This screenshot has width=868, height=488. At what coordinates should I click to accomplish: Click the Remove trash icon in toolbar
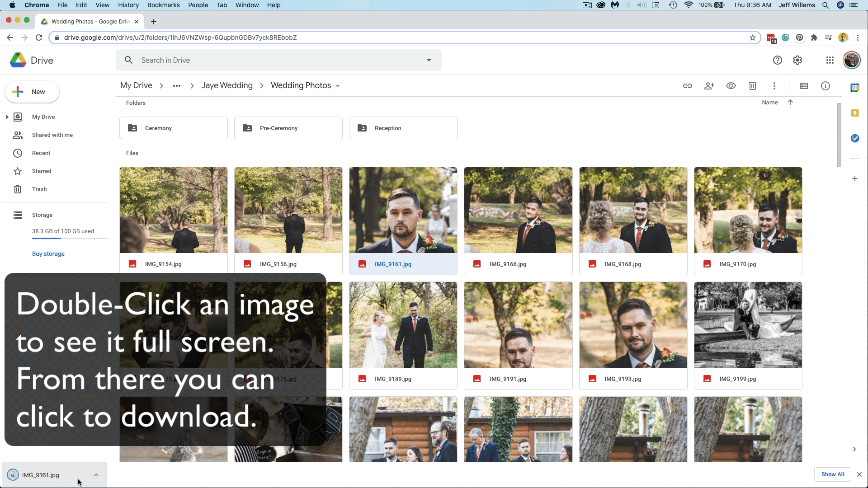(752, 86)
